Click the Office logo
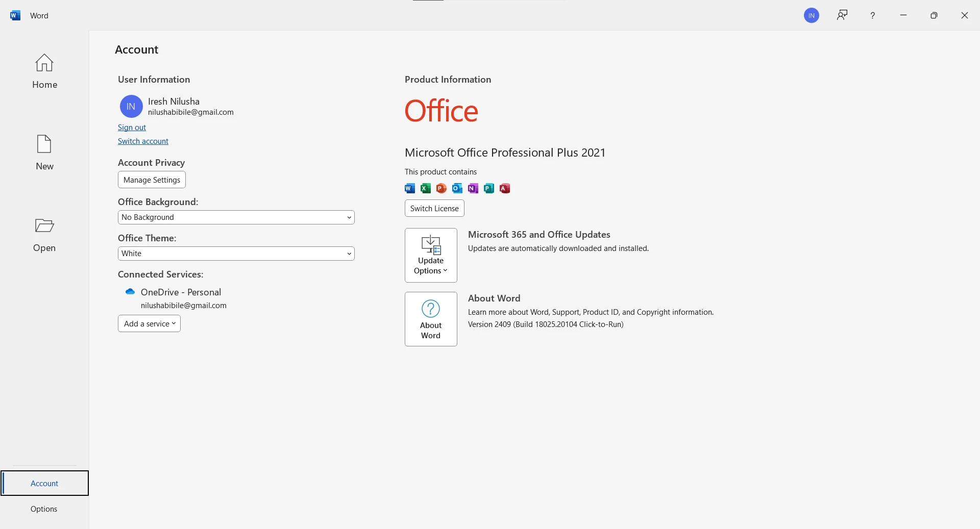Viewport: 980px width, 529px height. coord(442,111)
